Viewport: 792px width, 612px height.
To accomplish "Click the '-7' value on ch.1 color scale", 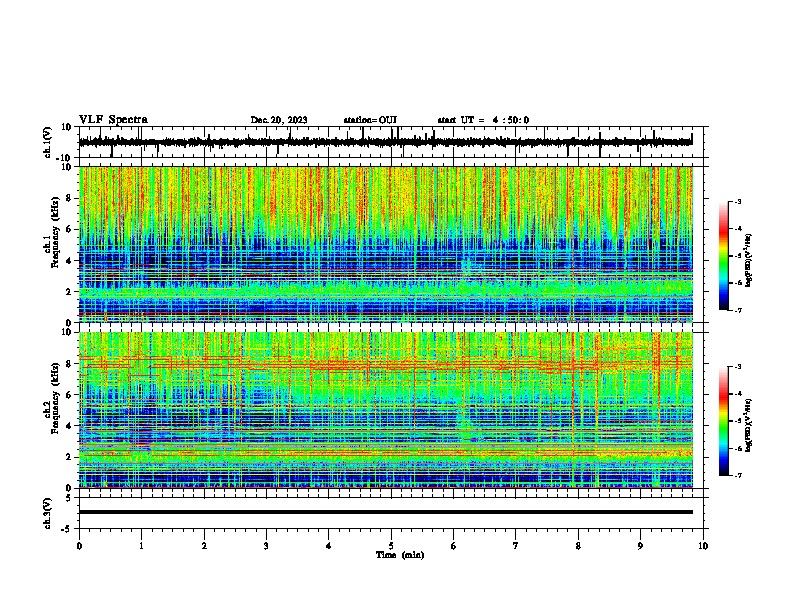I will (737, 310).
